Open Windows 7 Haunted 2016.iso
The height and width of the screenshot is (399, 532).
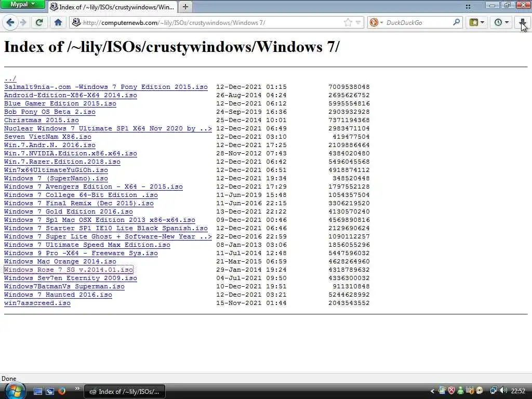click(58, 295)
